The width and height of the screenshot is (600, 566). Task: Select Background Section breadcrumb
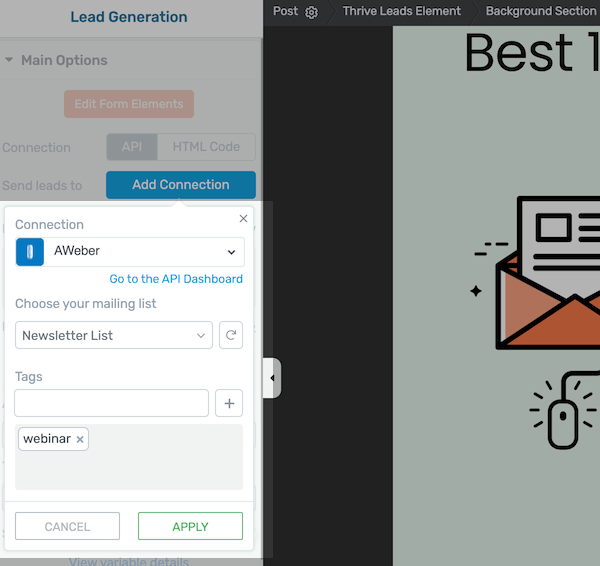pos(540,11)
